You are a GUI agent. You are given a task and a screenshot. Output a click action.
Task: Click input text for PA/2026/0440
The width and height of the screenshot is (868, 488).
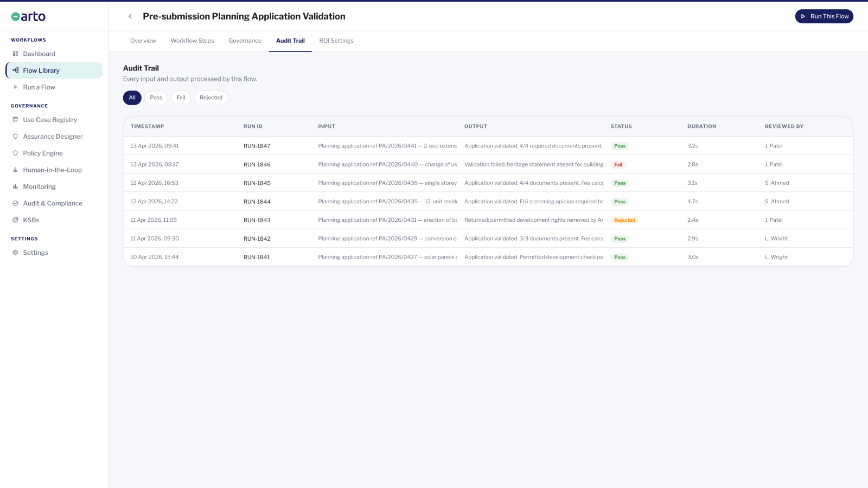click(387, 164)
